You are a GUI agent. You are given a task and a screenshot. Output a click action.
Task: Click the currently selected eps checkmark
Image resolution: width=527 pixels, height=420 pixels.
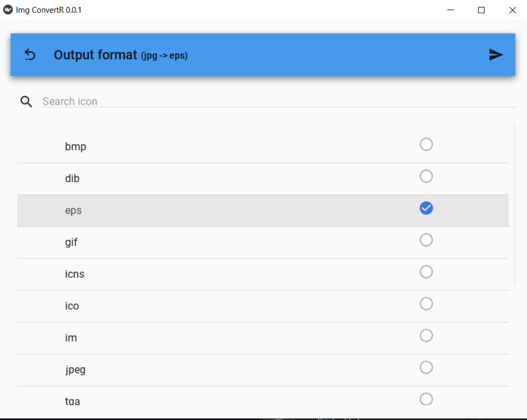[x=426, y=208]
